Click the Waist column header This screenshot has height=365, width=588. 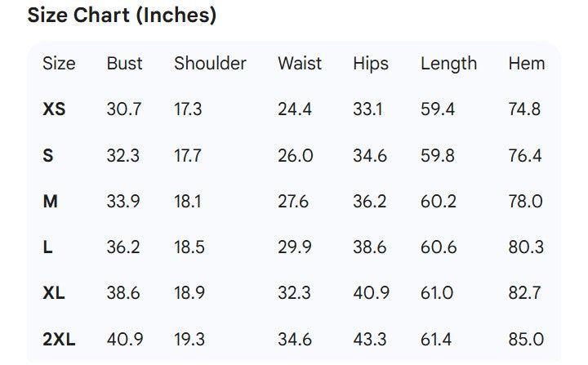(300, 64)
